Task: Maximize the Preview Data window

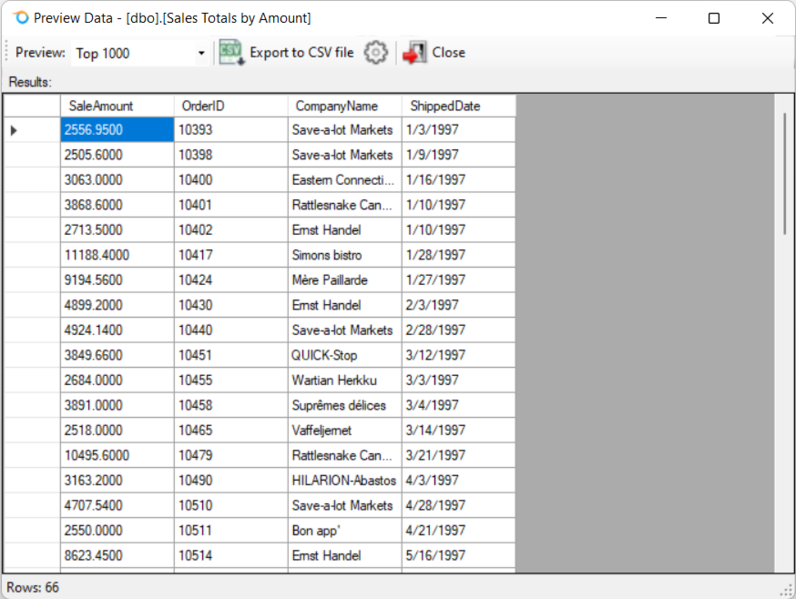Action: click(x=714, y=18)
